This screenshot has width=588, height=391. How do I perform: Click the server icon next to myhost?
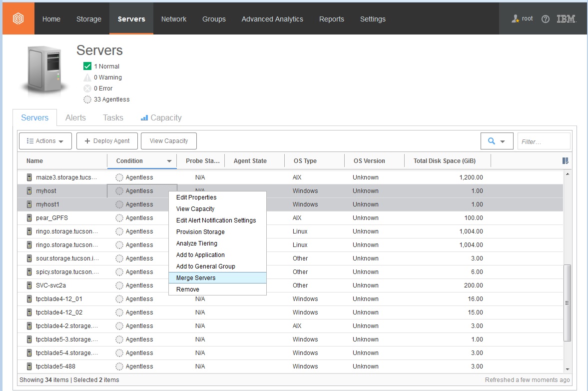28,190
